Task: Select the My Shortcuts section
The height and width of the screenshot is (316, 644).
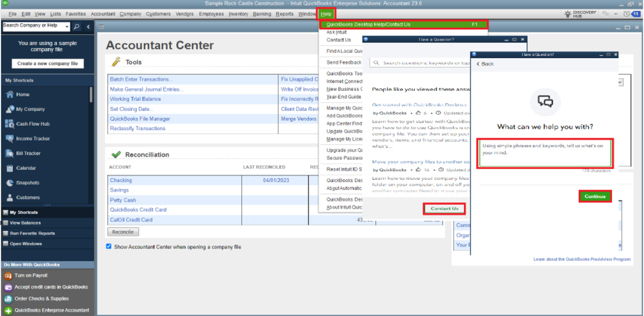Action: coord(47,212)
